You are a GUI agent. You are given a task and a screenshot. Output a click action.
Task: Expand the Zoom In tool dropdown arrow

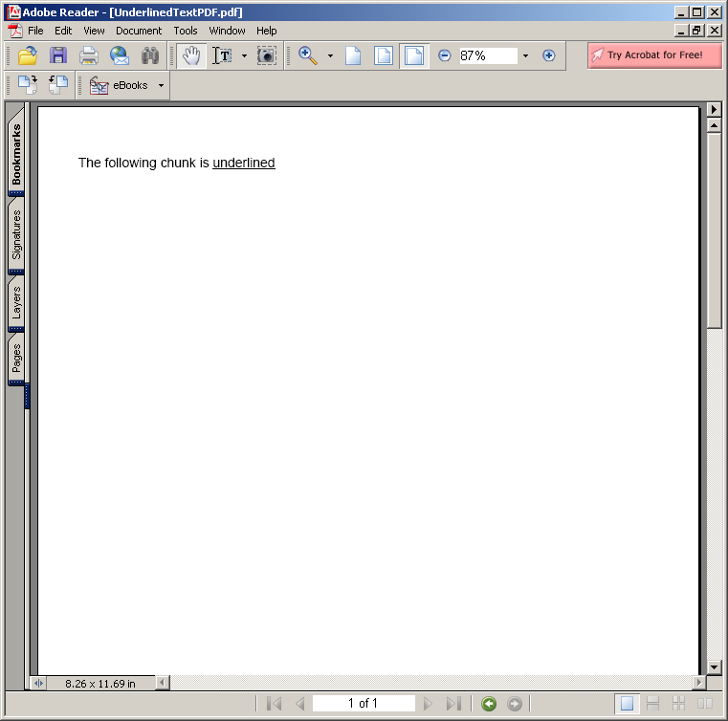click(x=330, y=56)
